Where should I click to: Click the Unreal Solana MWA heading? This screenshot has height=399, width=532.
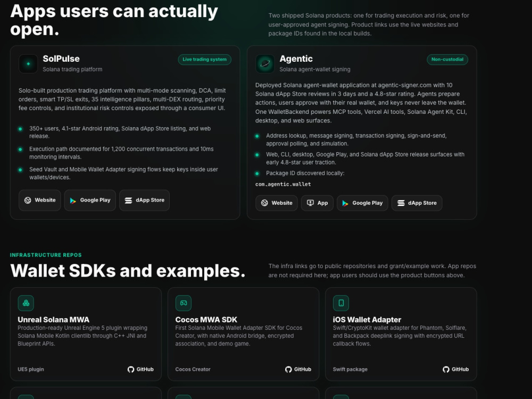[54, 320]
